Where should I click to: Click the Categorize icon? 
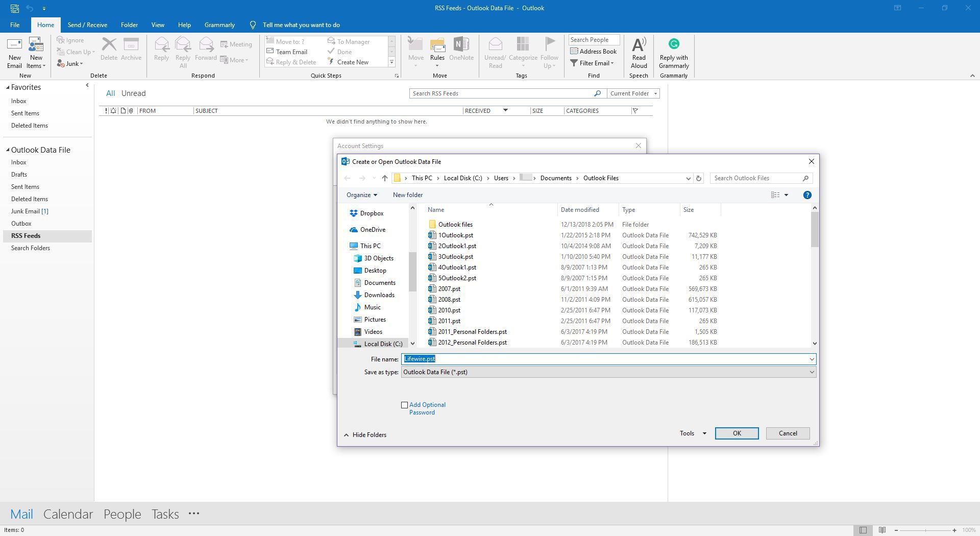pyautogui.click(x=523, y=45)
